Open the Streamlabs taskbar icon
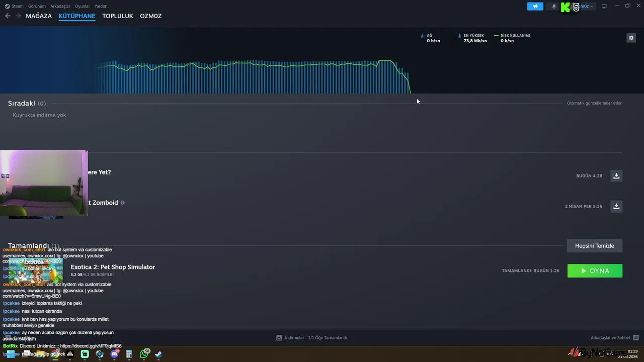The image size is (644, 362). [85, 354]
